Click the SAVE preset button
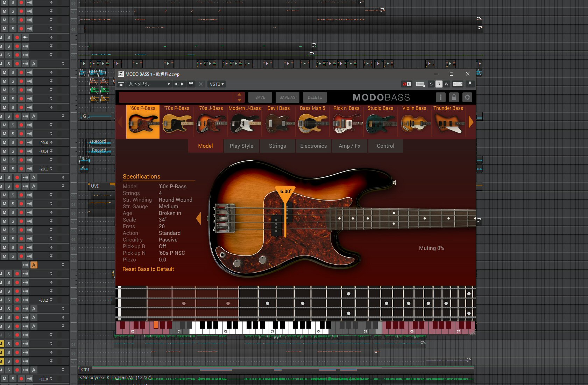 pos(260,97)
